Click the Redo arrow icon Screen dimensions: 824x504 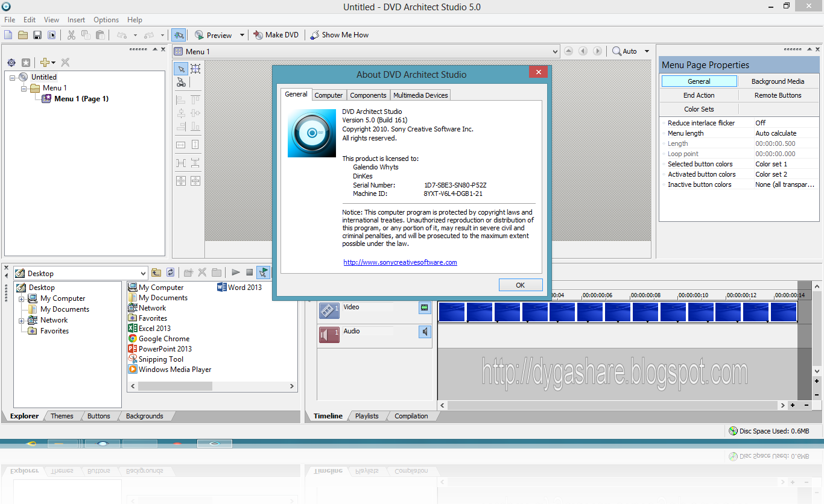(x=149, y=35)
